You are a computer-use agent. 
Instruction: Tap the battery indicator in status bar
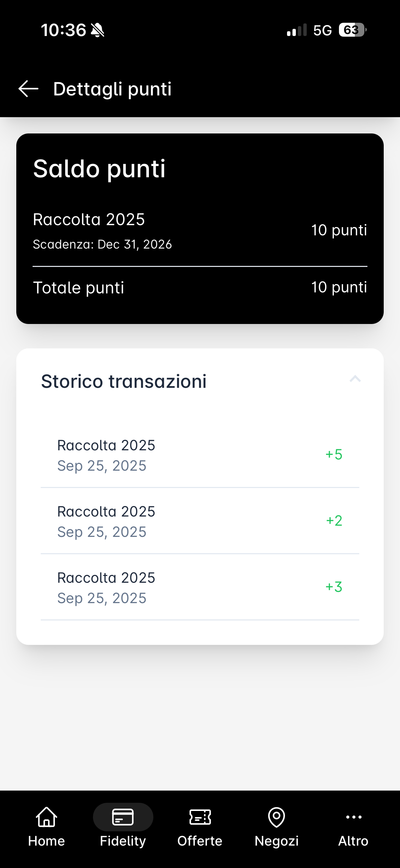point(352,30)
